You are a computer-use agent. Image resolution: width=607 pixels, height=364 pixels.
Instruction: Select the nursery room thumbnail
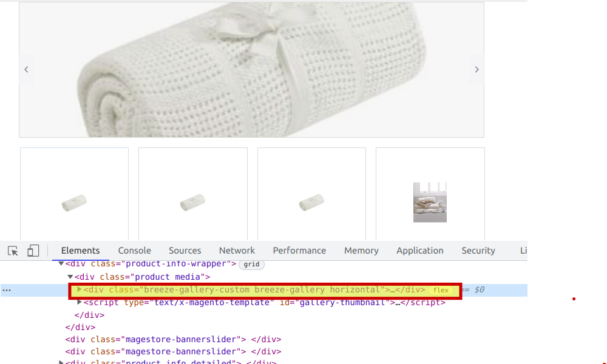(430, 194)
